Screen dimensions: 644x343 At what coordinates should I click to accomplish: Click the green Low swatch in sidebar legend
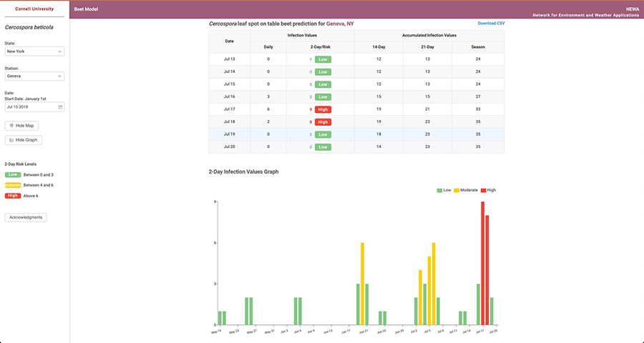click(12, 174)
